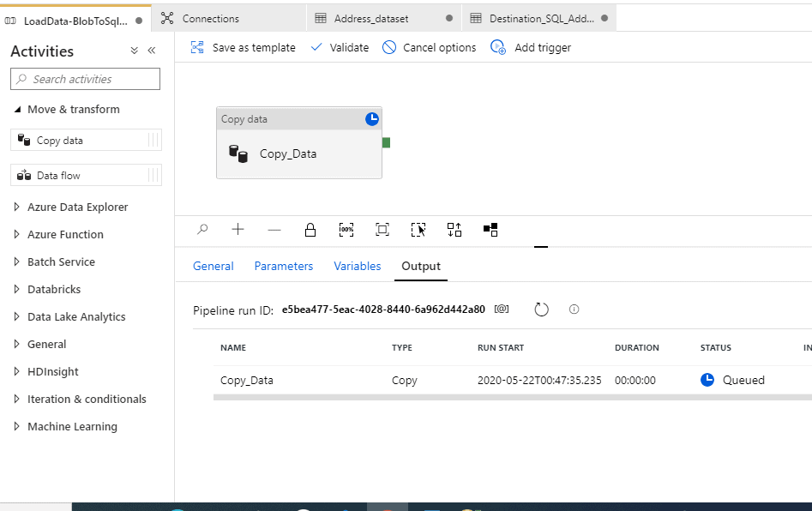Open the Destination_SQL_Add dataset tab
This screenshot has height=511, width=812.
538,19
